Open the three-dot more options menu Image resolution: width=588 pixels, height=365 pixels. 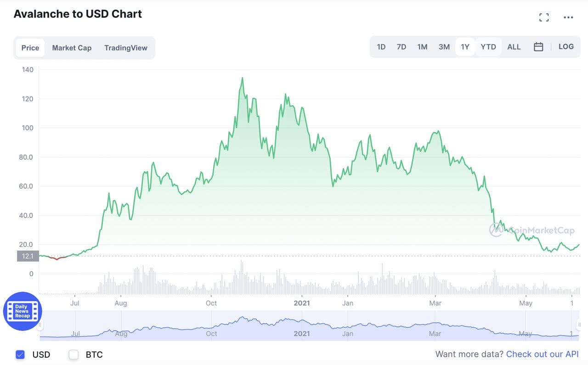coord(568,17)
